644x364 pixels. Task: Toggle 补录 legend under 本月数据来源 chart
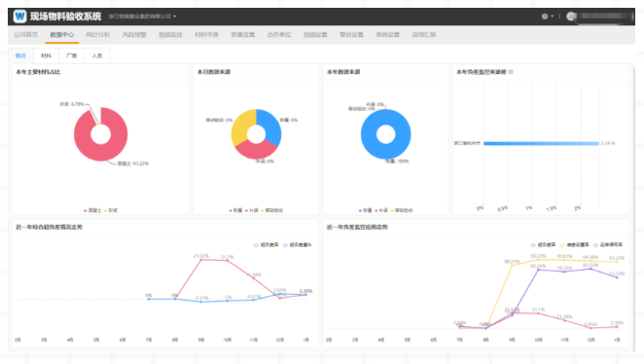tap(252, 210)
